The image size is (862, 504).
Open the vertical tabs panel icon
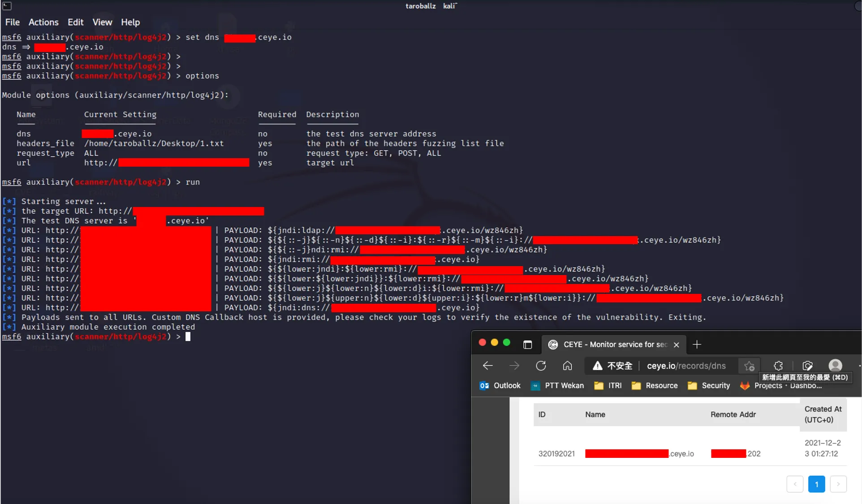(527, 345)
